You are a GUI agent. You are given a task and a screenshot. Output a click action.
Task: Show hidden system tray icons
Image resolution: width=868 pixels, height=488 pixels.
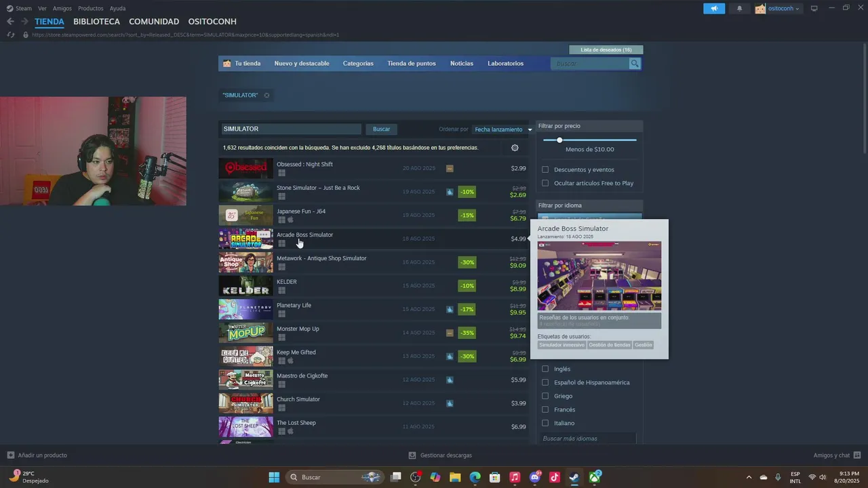point(749,477)
